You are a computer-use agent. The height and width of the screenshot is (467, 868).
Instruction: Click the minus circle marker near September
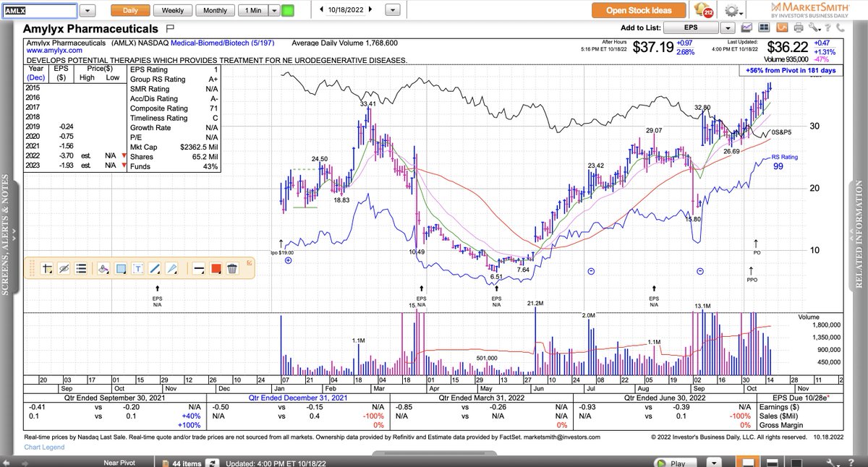(x=700, y=270)
